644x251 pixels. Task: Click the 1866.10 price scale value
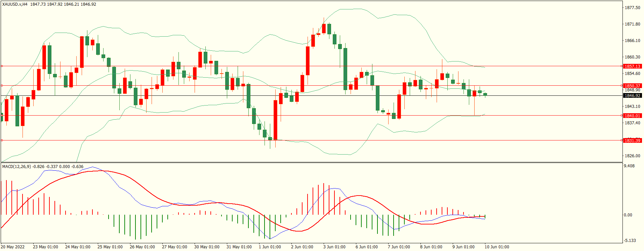coord(632,41)
